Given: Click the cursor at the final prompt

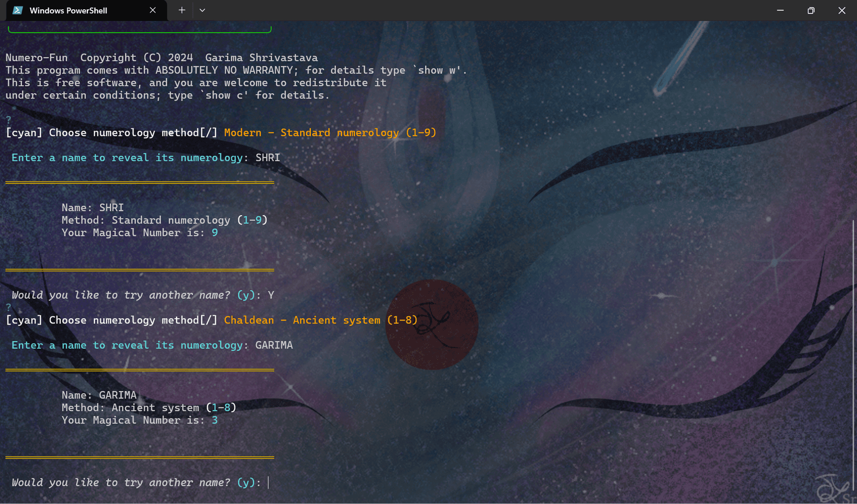Looking at the screenshot, I should (x=268, y=483).
